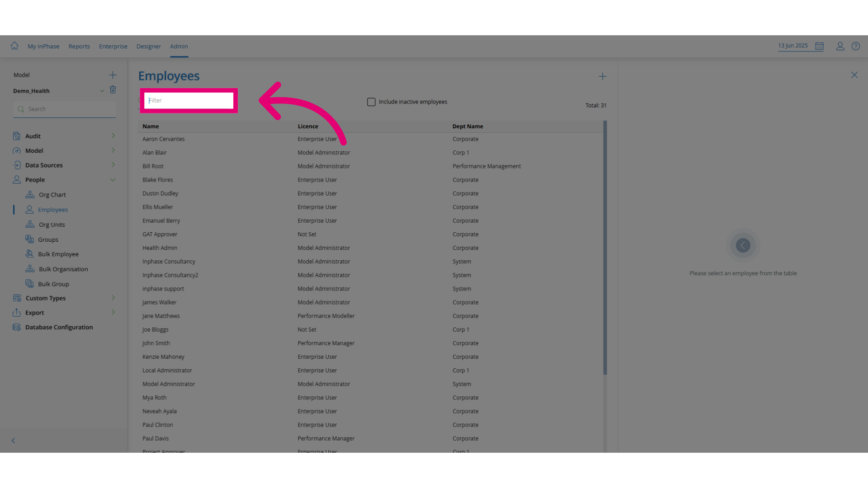
Task: Collapse the sidebar with bottom arrow
Action: [x=13, y=441]
